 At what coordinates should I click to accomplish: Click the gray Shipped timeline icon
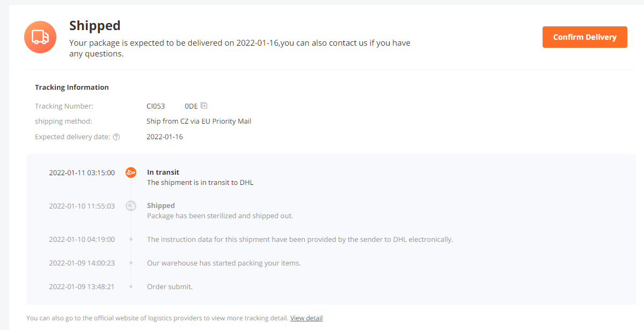(x=131, y=206)
